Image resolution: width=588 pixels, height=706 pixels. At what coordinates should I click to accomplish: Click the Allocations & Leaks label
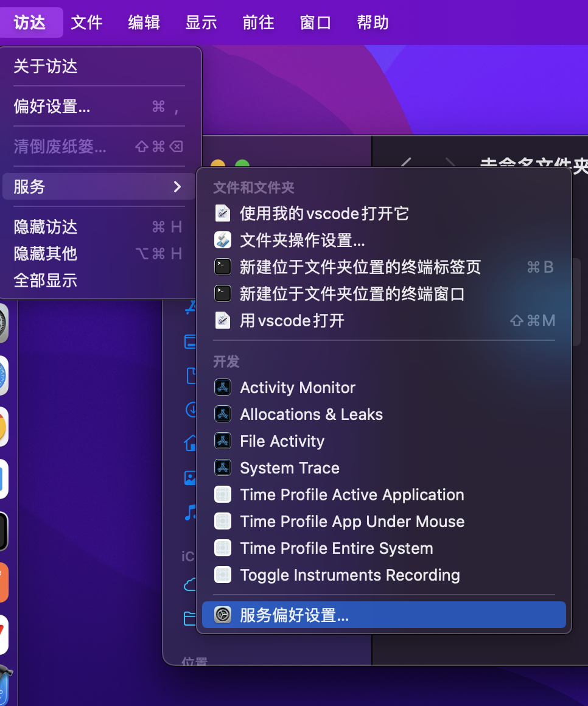(x=311, y=414)
